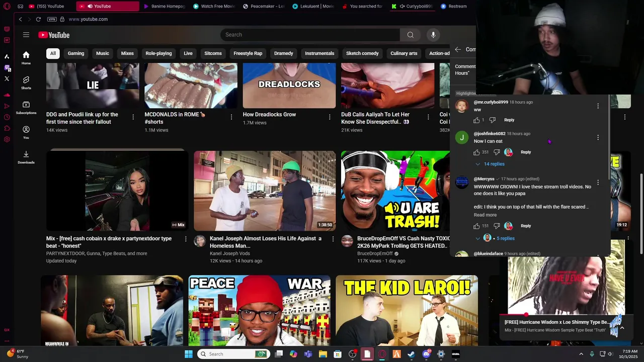Open options for cash cobain mix
This screenshot has height=362, width=644.
(x=186, y=239)
